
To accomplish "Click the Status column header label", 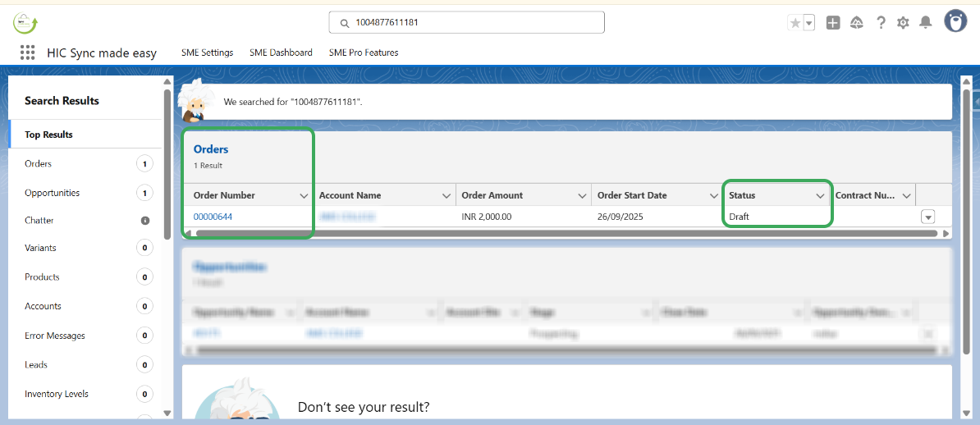I will click(x=742, y=195).
